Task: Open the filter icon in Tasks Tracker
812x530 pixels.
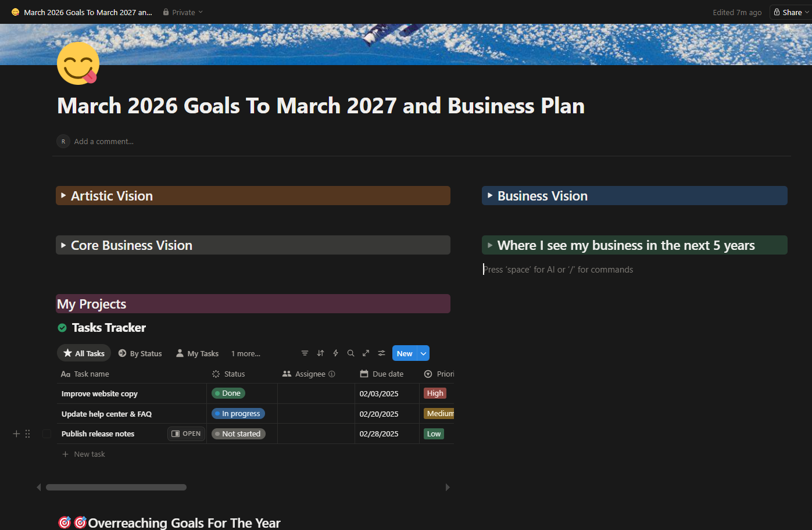Action: [305, 353]
